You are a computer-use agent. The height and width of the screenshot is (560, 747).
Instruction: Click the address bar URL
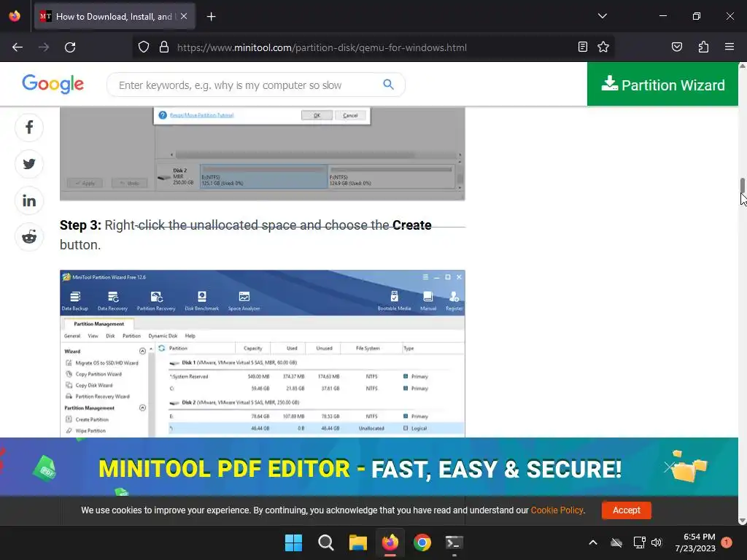point(322,47)
